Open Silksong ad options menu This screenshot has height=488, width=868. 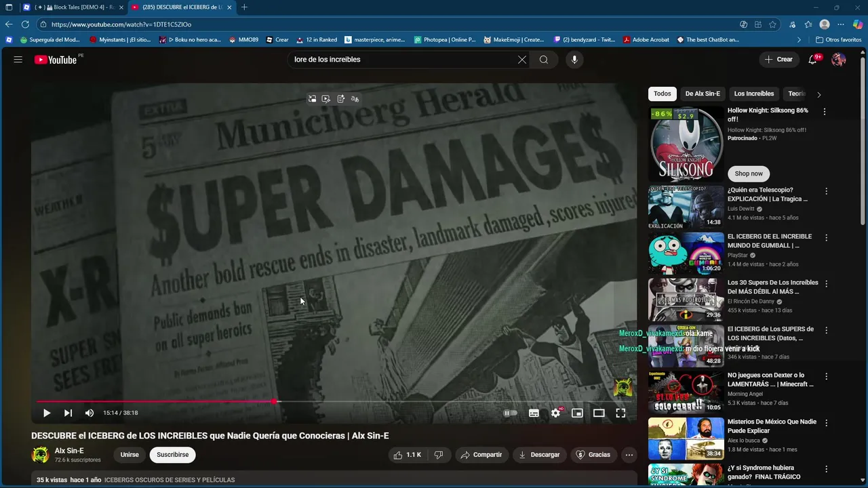tap(825, 112)
